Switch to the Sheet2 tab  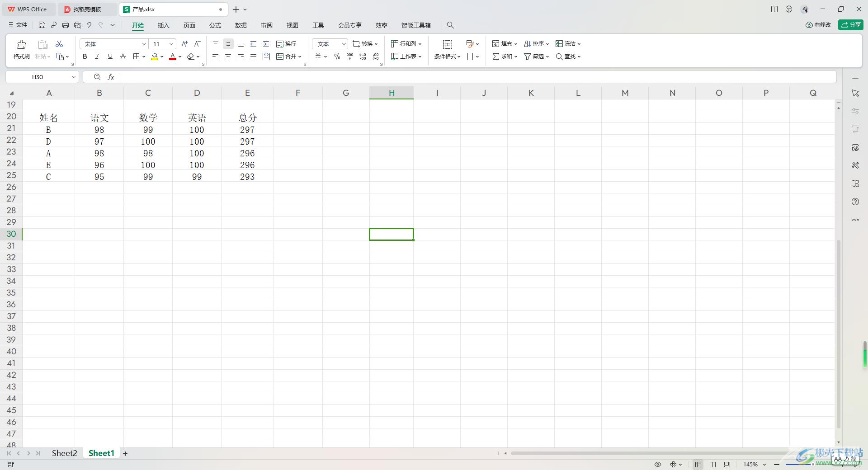pos(64,453)
